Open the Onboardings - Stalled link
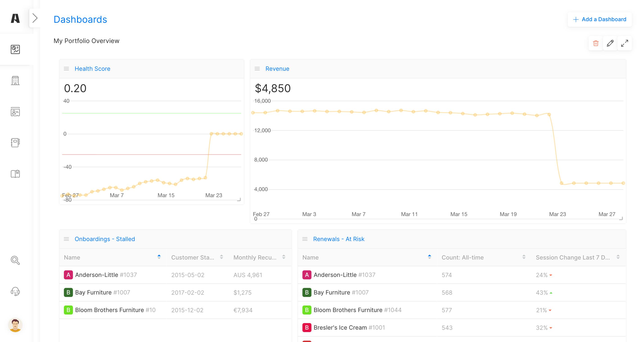This screenshot has height=342, width=644. pos(105,239)
